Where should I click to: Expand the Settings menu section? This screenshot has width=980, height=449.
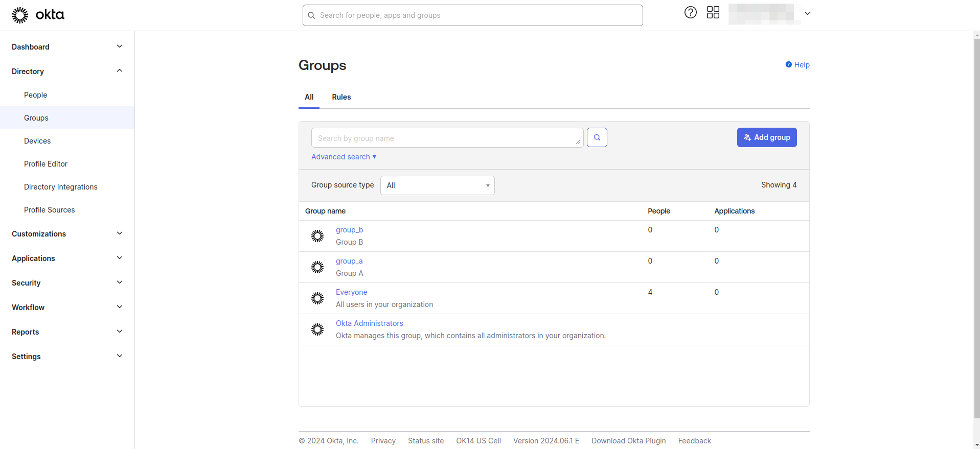coord(67,356)
